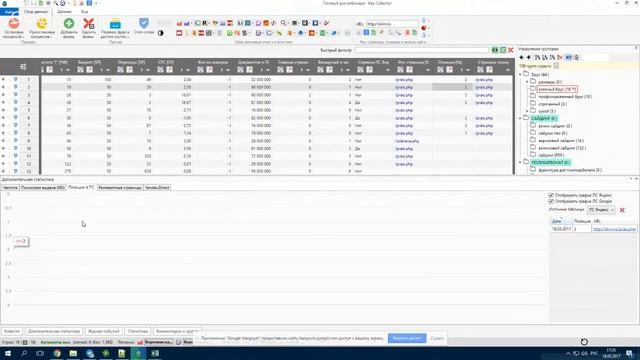Select the сайдинг (959) group
The width and height of the screenshot is (640, 360).
click(x=551, y=155)
